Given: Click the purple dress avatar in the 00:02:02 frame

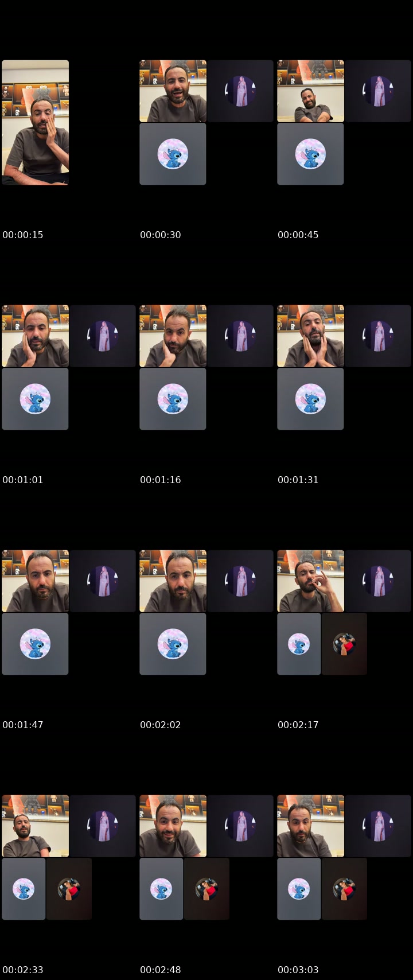Looking at the screenshot, I should click(x=240, y=581).
